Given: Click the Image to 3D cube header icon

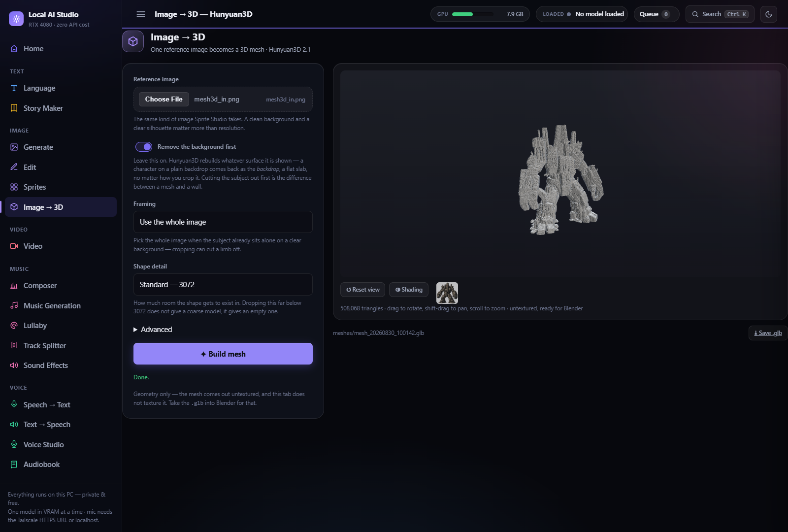Looking at the screenshot, I should [x=133, y=41].
